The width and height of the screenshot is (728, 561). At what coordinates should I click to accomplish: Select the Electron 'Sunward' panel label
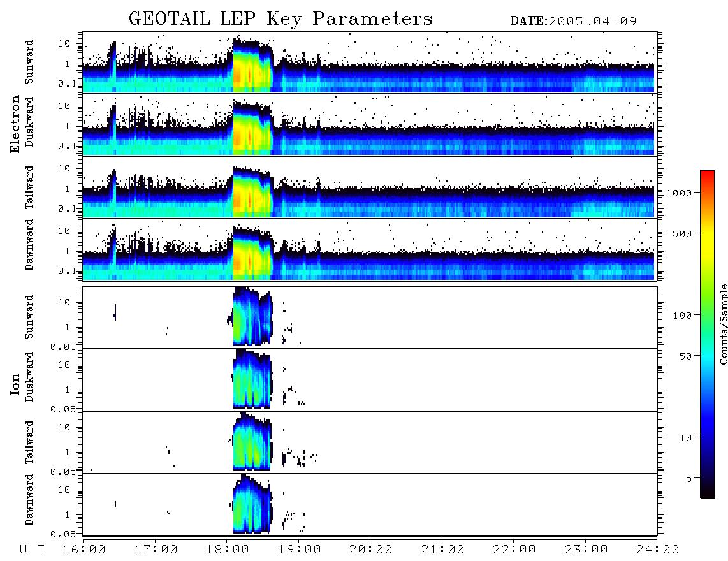tap(29, 62)
